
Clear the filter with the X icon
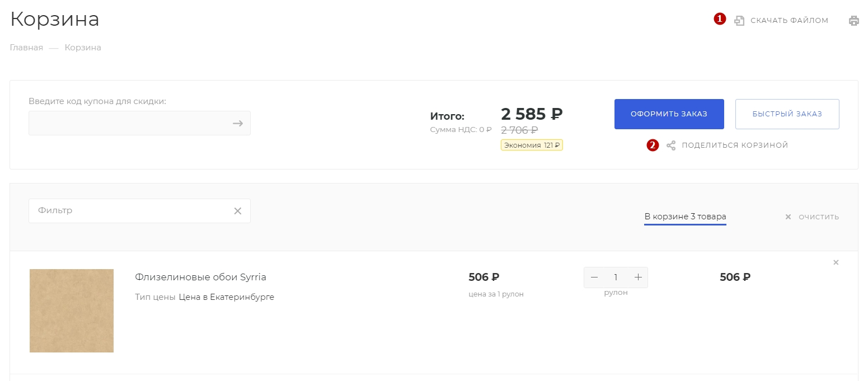click(x=237, y=211)
